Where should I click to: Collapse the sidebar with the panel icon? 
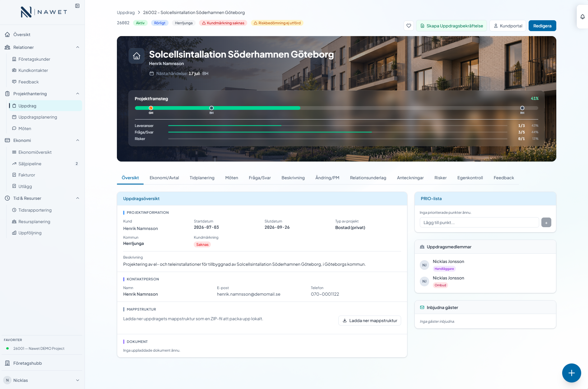pyautogui.click(x=77, y=6)
